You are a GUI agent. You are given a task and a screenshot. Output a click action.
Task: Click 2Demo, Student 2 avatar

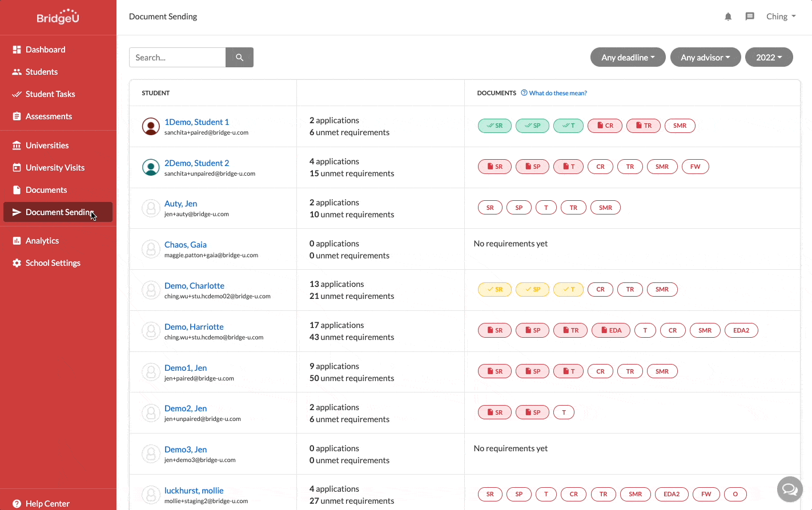pos(151,167)
